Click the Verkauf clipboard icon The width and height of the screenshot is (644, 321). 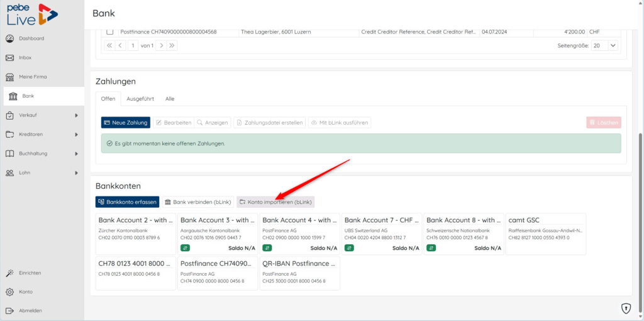pos(10,115)
